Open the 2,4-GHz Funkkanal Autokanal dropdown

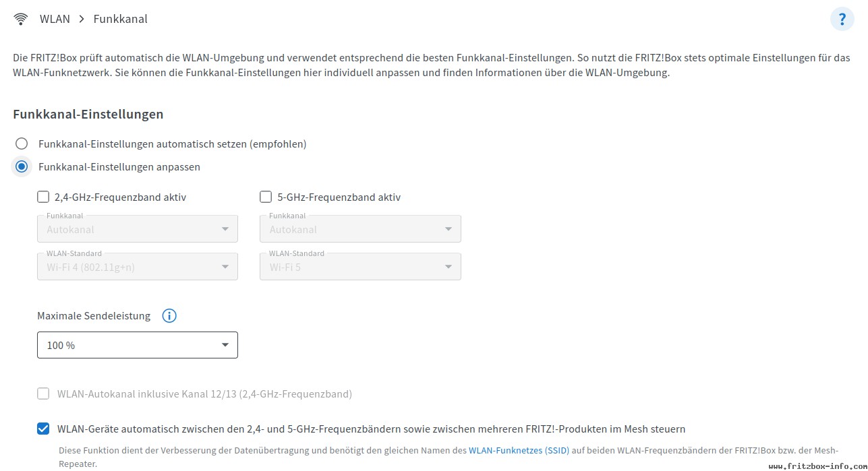coord(138,229)
